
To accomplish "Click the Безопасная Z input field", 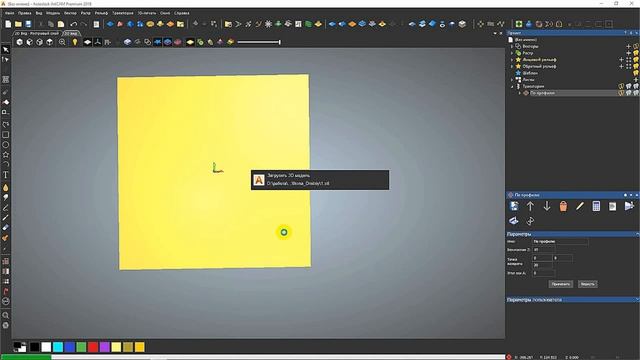I will [x=544, y=250].
